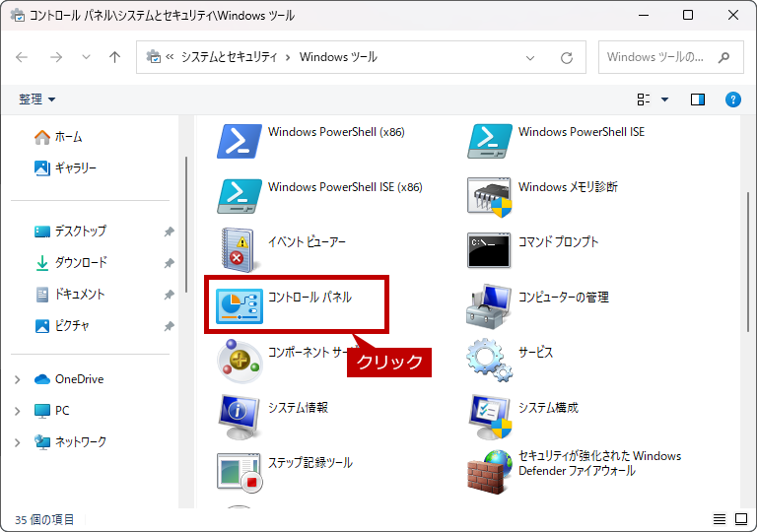Image resolution: width=757 pixels, height=532 pixels.
Task: Click システムとセキュリティ in the address bar
Action: [x=229, y=57]
